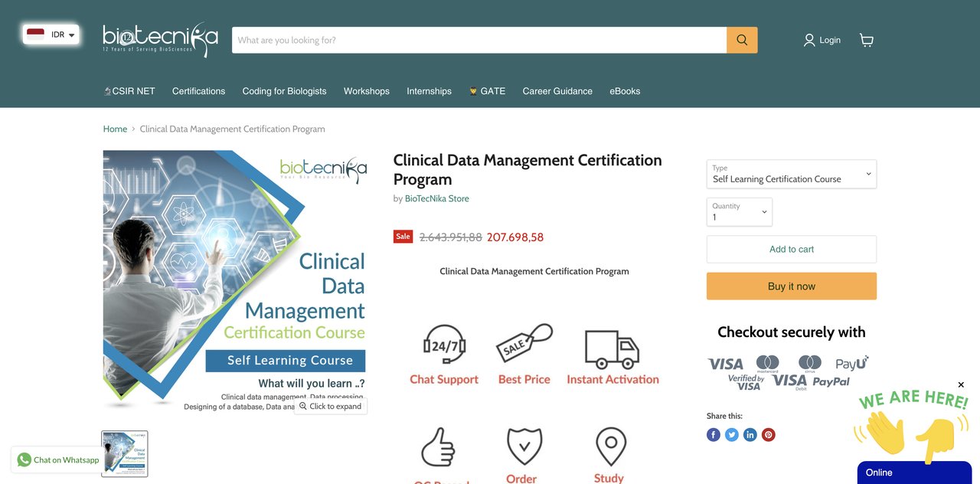Click the BioTecNika logo in header

point(161,40)
